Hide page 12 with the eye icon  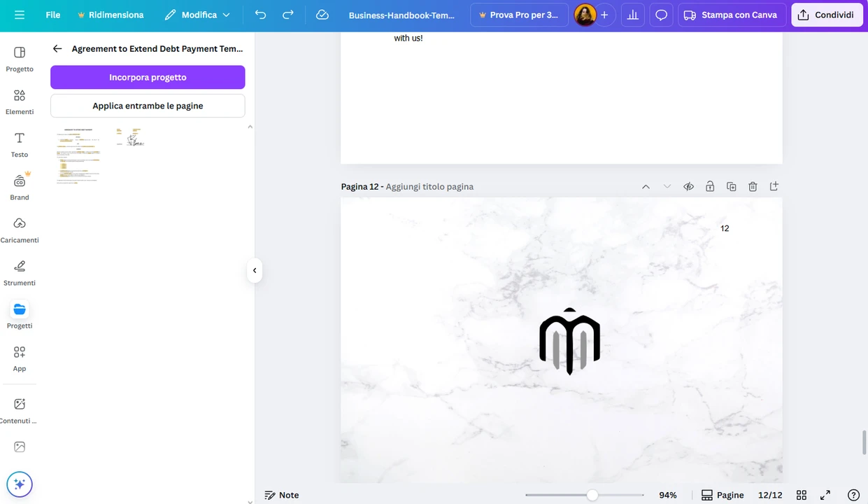click(688, 187)
